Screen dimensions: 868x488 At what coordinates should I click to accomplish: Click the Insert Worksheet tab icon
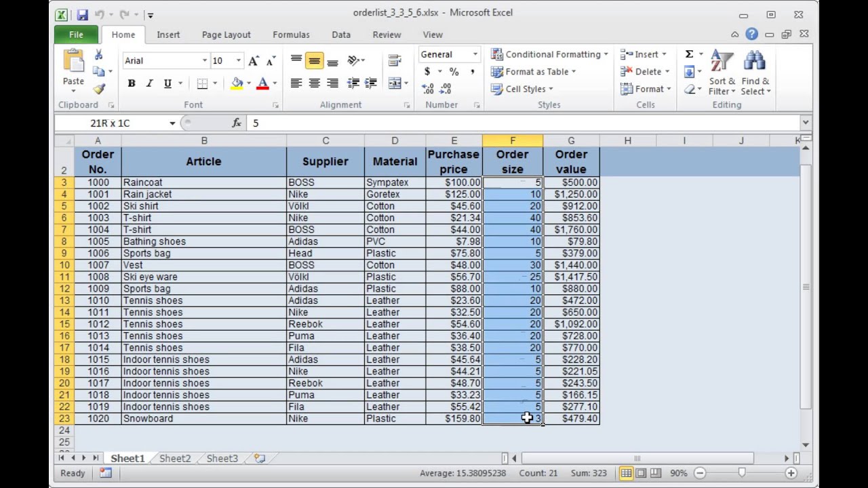[x=260, y=458]
